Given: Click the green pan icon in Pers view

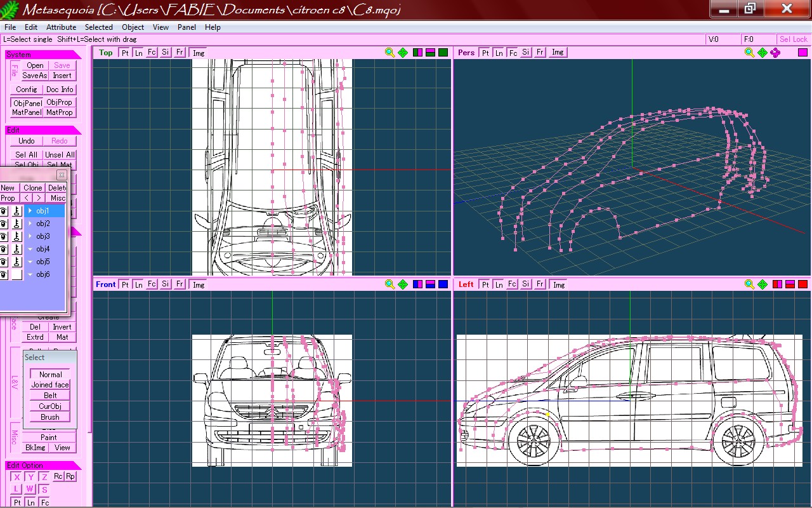Looking at the screenshot, I should 763,53.
